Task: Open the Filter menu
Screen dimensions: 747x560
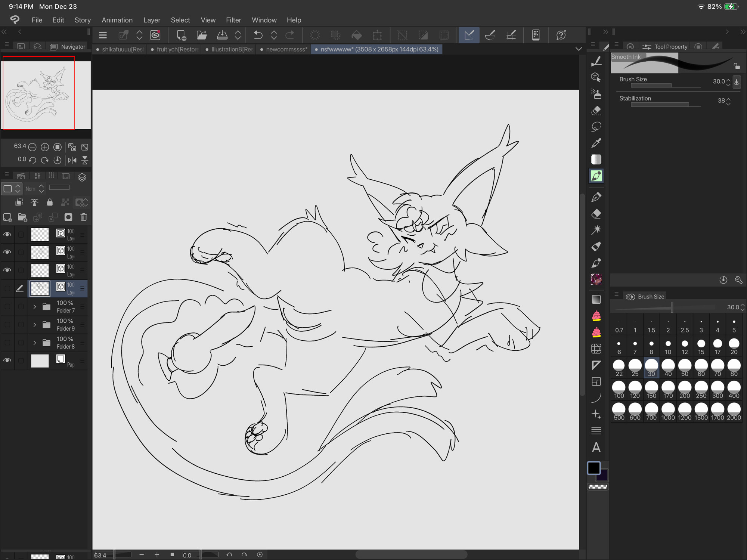Action: pos(233,20)
